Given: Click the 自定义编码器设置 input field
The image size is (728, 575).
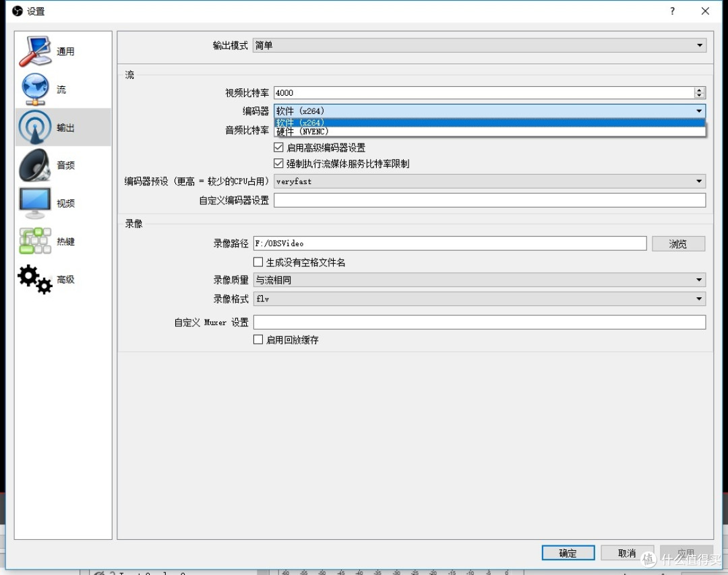Looking at the screenshot, I should (x=490, y=200).
